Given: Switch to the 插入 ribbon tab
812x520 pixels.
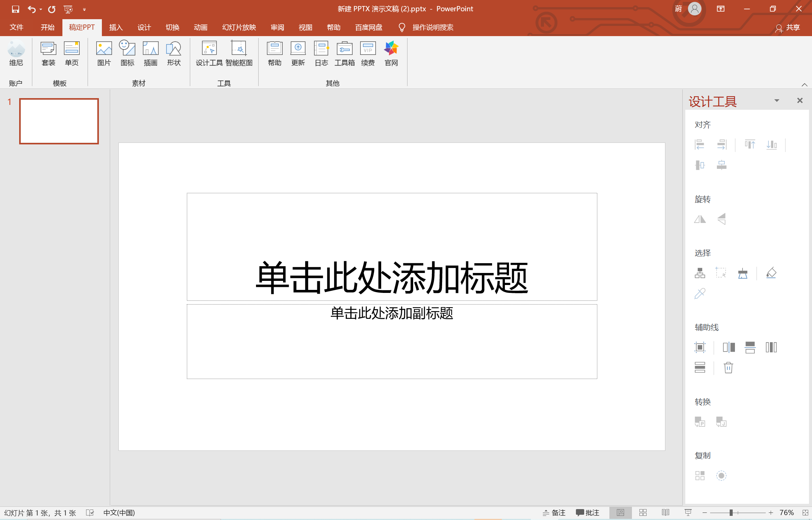Looking at the screenshot, I should pos(116,27).
